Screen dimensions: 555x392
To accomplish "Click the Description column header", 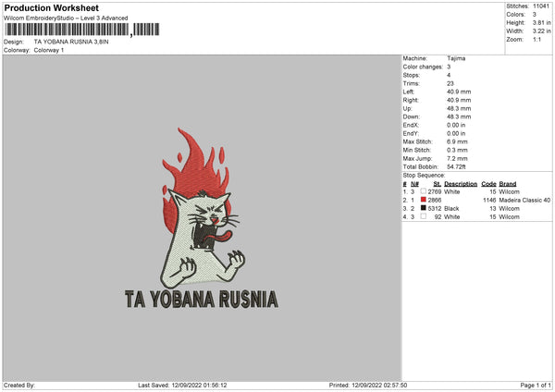I will pyautogui.click(x=461, y=183).
